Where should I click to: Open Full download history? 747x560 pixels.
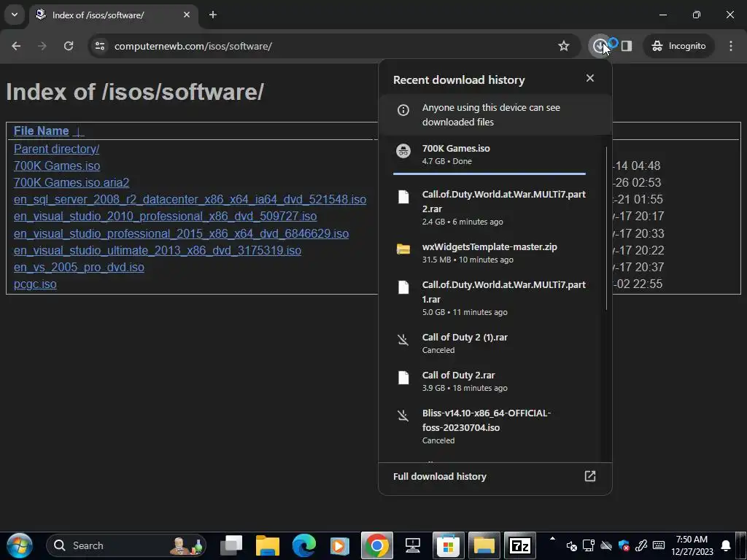pyautogui.click(x=495, y=477)
